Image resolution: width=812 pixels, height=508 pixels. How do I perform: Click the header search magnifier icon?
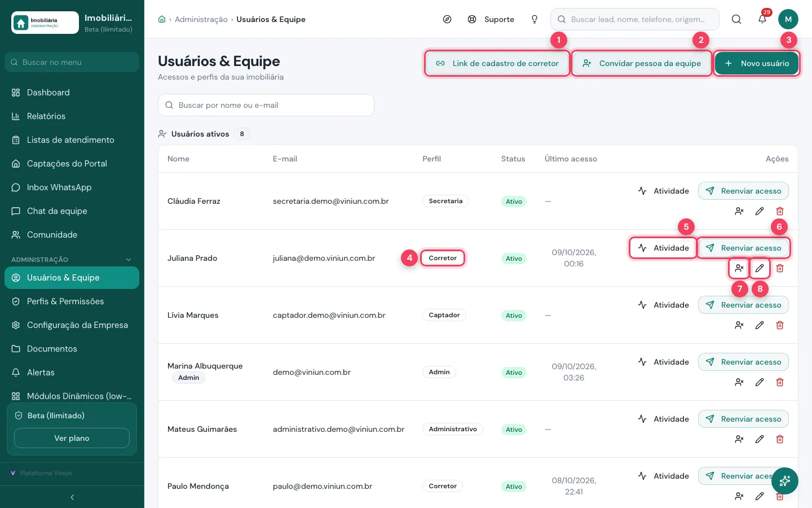point(736,19)
